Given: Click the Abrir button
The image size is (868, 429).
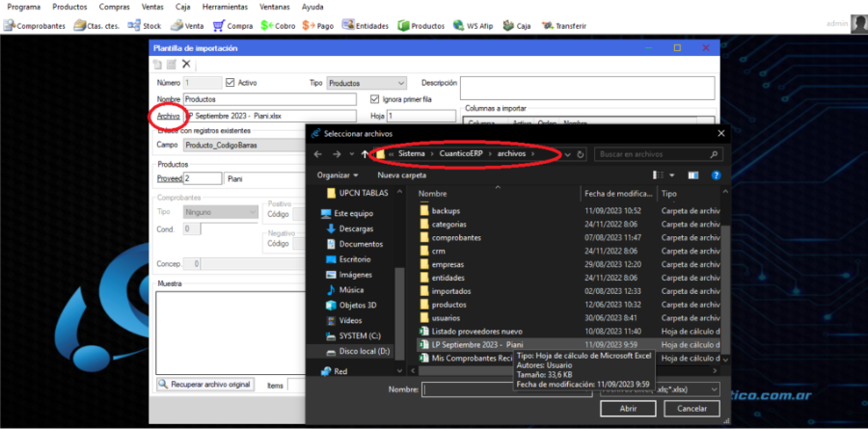Looking at the screenshot, I should 618,408.
